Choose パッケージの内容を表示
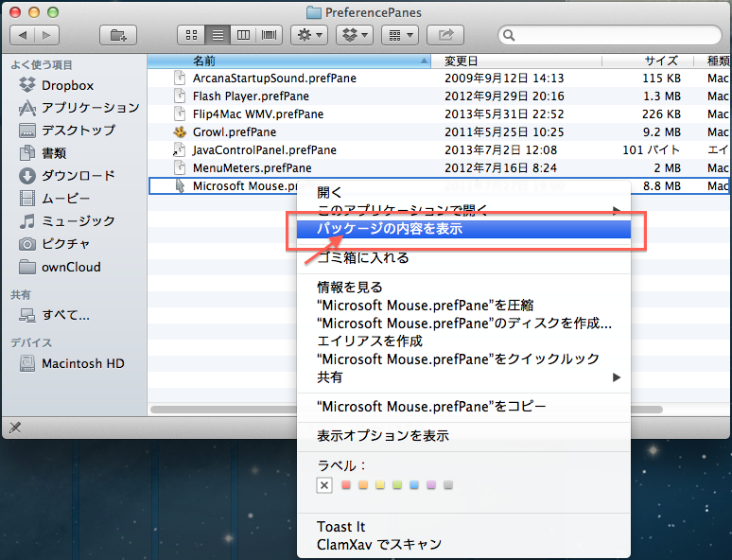 [463, 228]
